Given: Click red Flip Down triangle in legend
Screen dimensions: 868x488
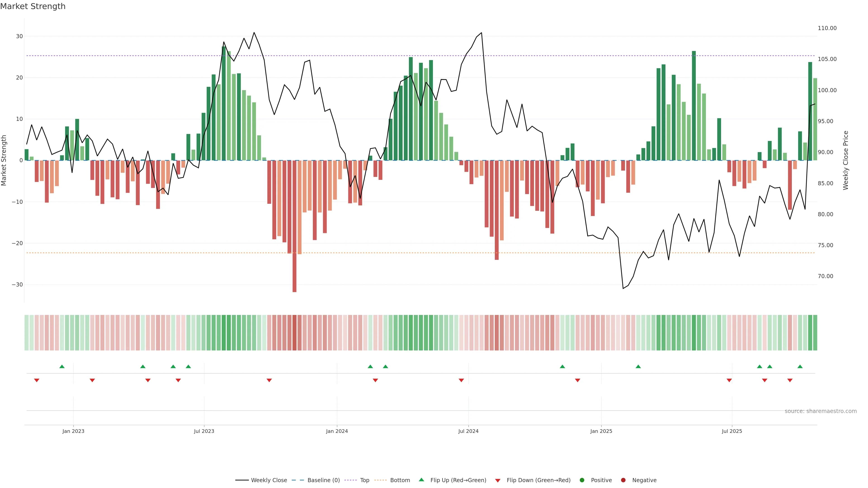Looking at the screenshot, I should tap(498, 480).
